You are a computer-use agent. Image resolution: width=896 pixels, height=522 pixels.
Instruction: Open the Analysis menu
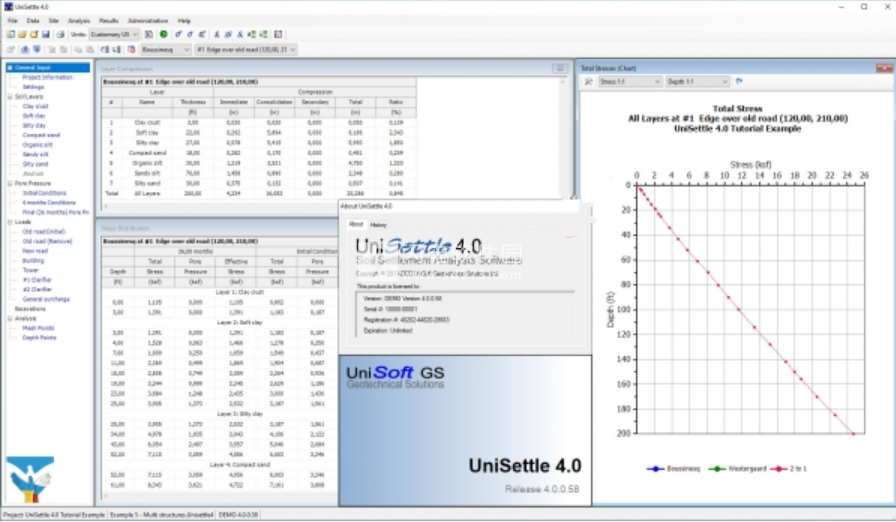pyautogui.click(x=79, y=21)
